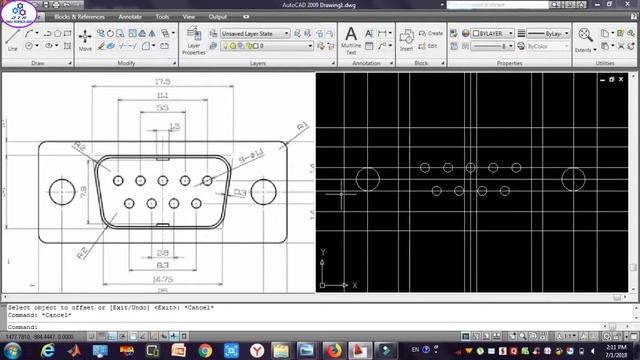
Task: Toggle Ortho mode in status bar
Action: pos(112,336)
